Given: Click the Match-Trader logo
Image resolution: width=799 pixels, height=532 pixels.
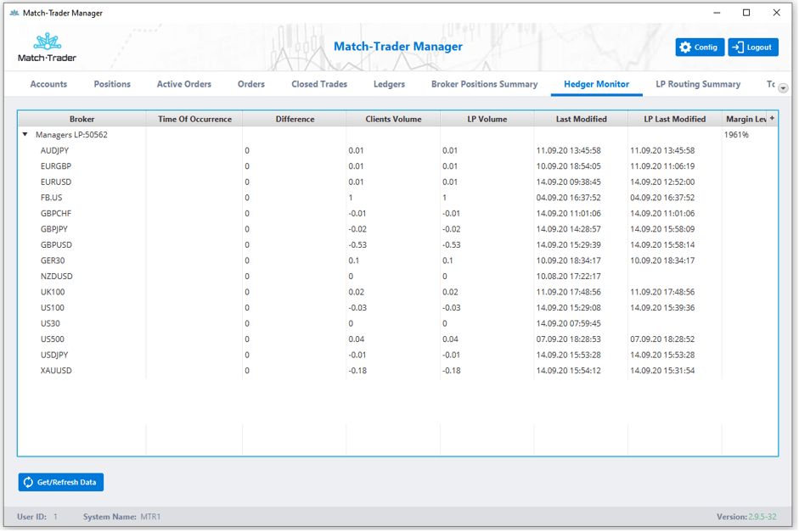Looking at the screenshot, I should [48, 48].
